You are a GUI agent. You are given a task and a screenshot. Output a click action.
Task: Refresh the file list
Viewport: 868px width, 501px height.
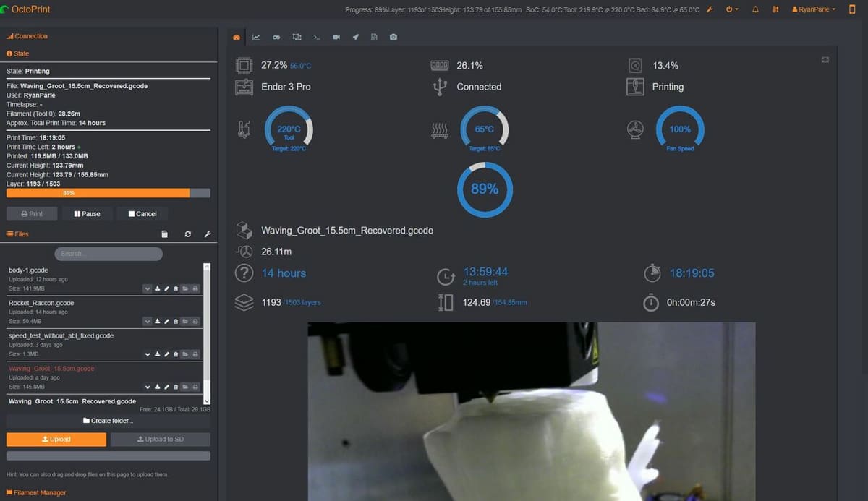pyautogui.click(x=187, y=234)
